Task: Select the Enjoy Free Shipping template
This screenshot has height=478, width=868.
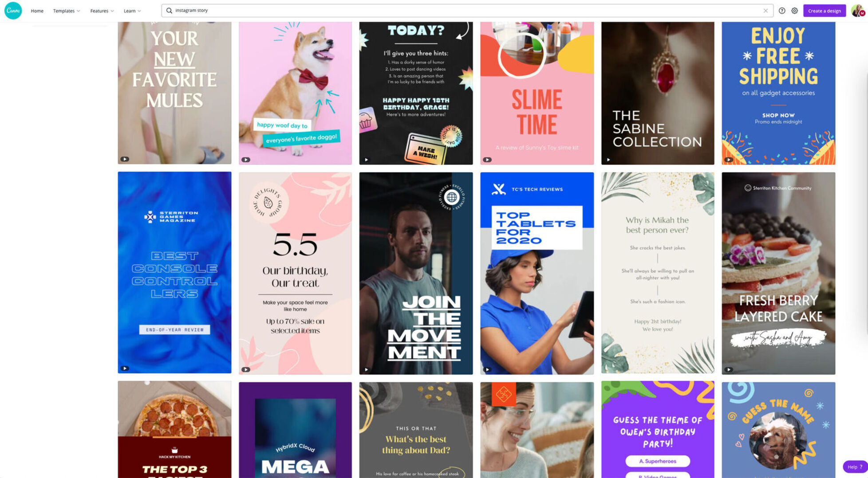Action: [x=778, y=93]
